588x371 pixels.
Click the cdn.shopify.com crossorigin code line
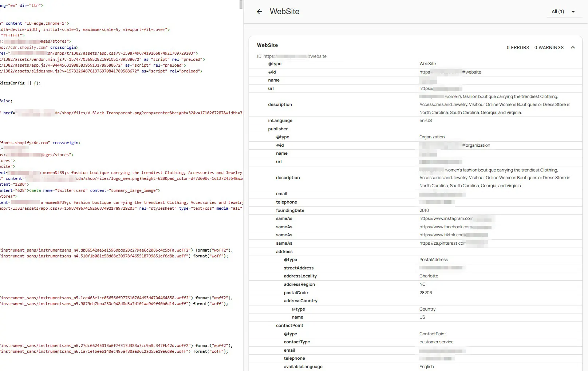click(39, 47)
